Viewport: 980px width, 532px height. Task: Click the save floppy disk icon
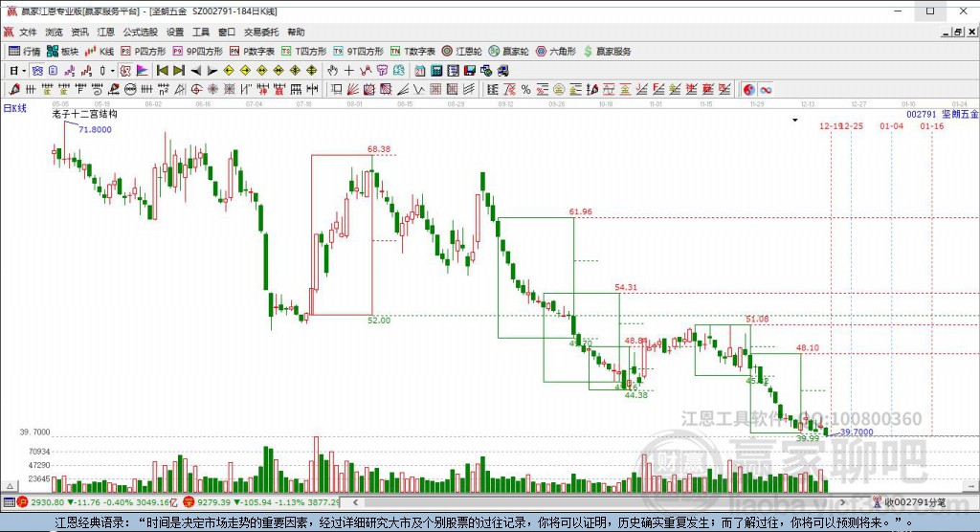(469, 71)
